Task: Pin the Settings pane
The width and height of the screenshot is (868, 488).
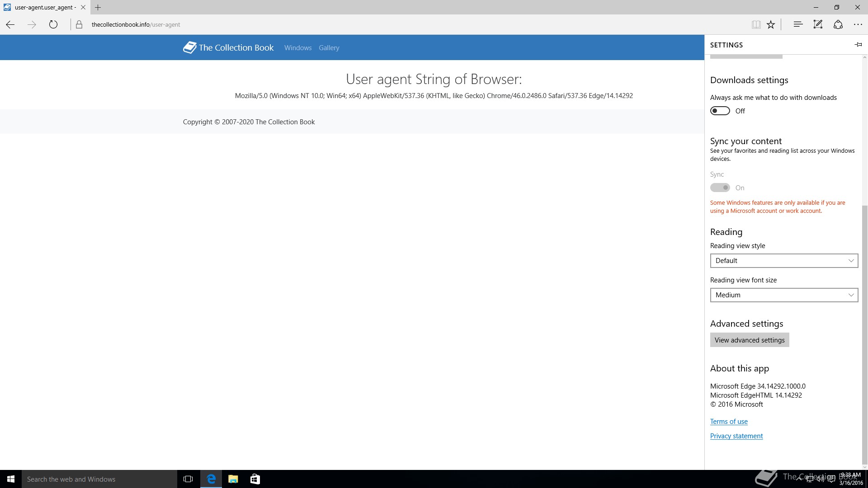Action: pos(858,44)
